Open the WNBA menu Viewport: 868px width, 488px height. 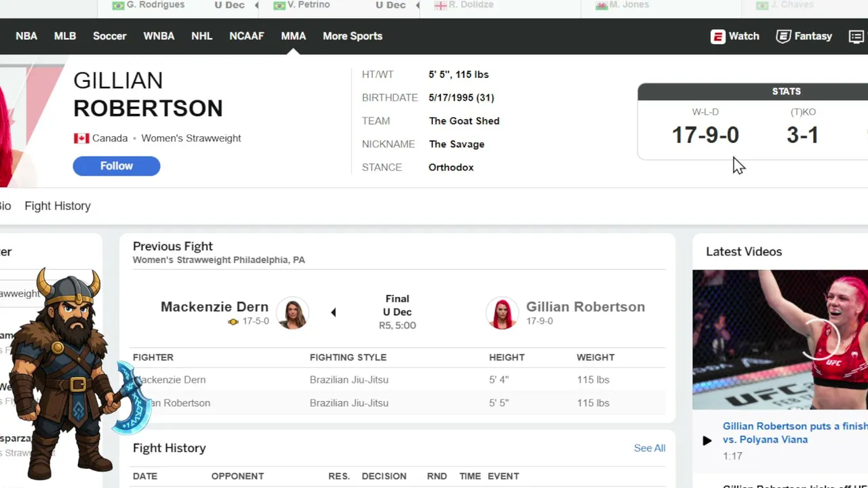tap(159, 36)
